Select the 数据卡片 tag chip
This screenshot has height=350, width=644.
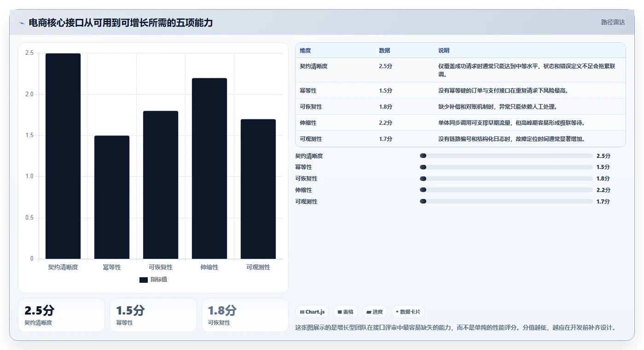(408, 312)
